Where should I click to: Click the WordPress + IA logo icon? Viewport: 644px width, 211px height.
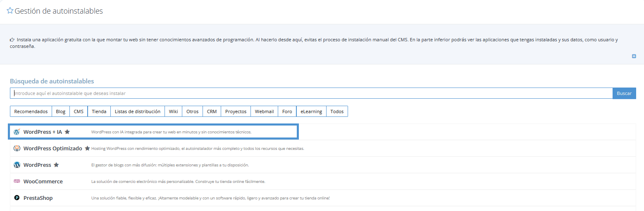[x=17, y=132]
